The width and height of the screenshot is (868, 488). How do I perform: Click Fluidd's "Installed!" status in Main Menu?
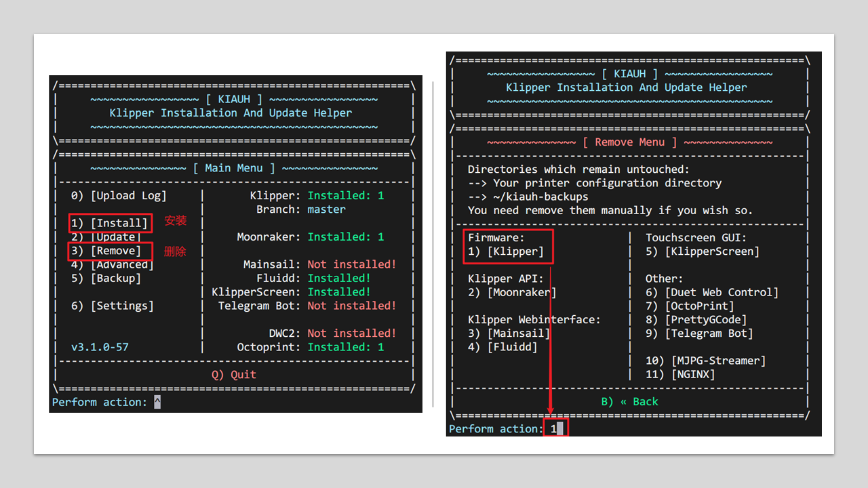coord(339,279)
